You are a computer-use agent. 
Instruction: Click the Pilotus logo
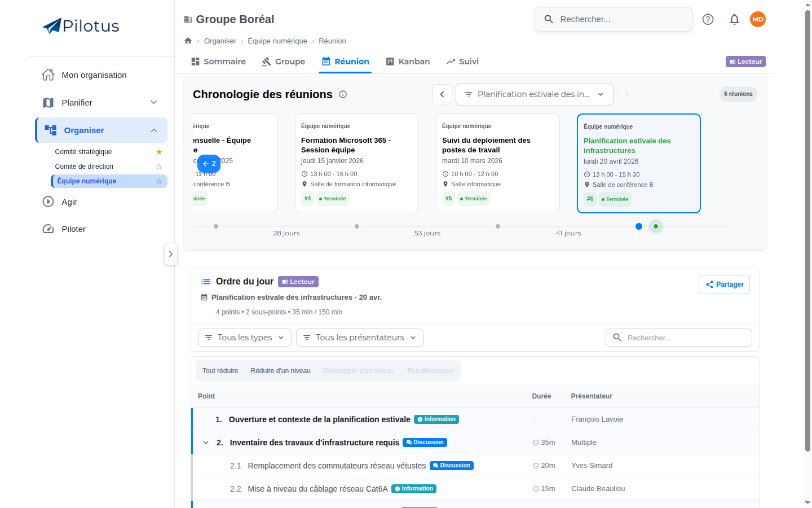tap(81, 26)
